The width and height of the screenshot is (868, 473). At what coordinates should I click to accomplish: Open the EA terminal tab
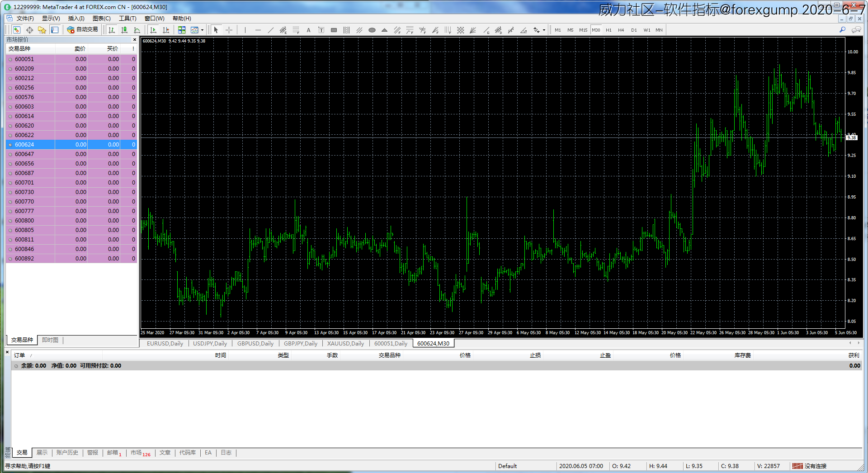click(x=208, y=452)
